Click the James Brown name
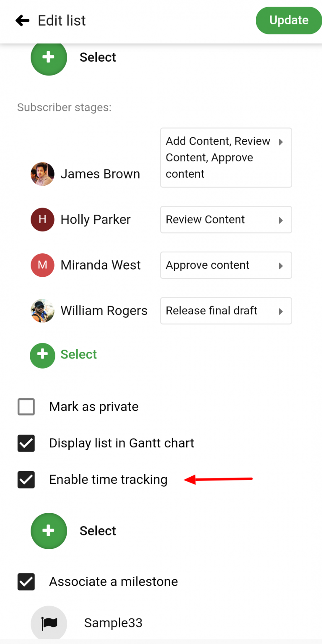The width and height of the screenshot is (322, 644). [x=100, y=174]
